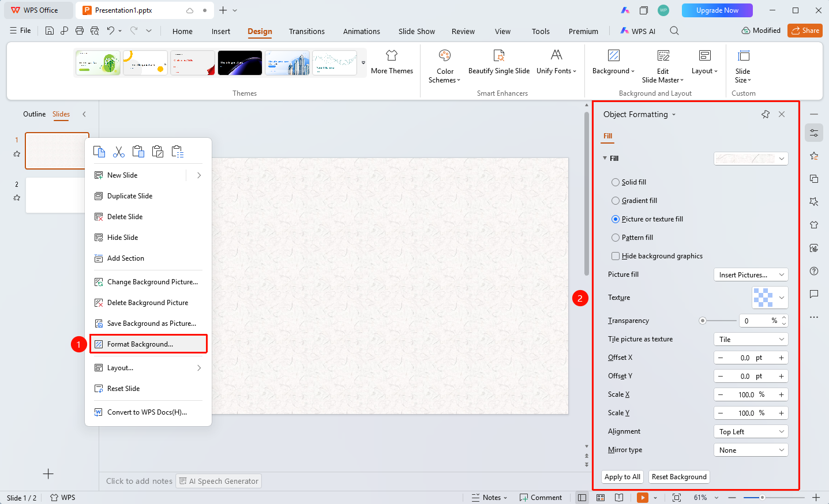Click the copy icon in context menu
This screenshot has width=829, height=504.
point(99,152)
